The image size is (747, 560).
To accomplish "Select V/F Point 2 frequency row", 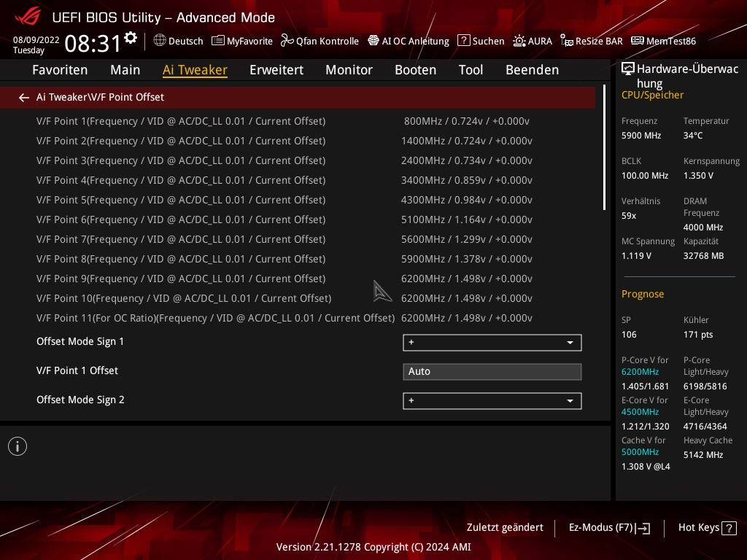I will coord(298,141).
